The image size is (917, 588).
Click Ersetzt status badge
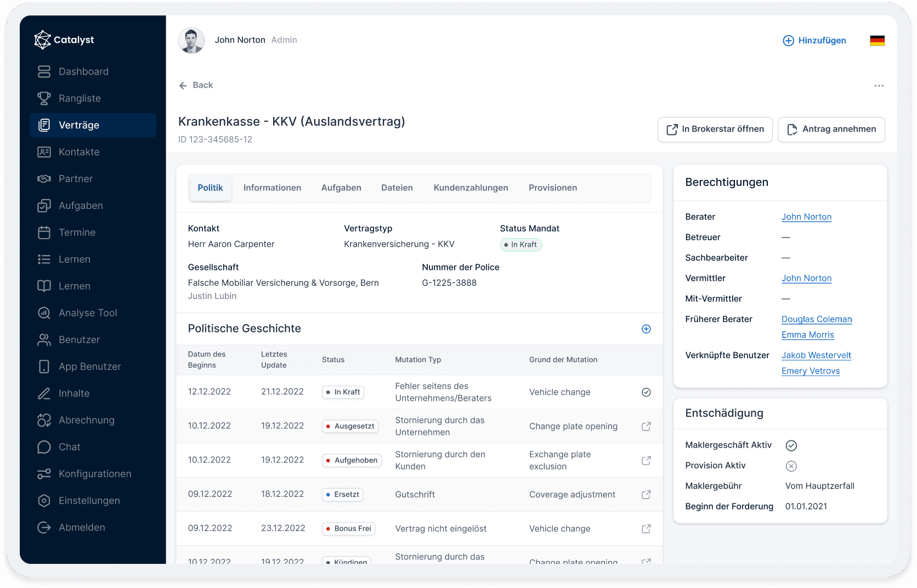click(x=342, y=495)
